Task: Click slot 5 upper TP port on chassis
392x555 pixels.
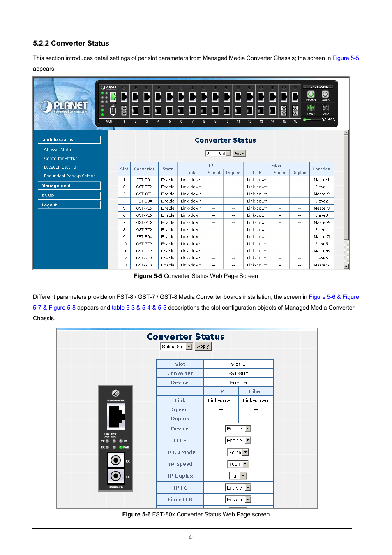Action: [x=169, y=97]
